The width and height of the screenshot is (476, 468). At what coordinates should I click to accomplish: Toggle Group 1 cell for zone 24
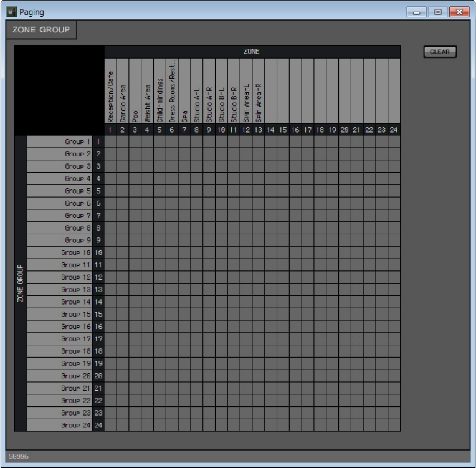pos(394,142)
